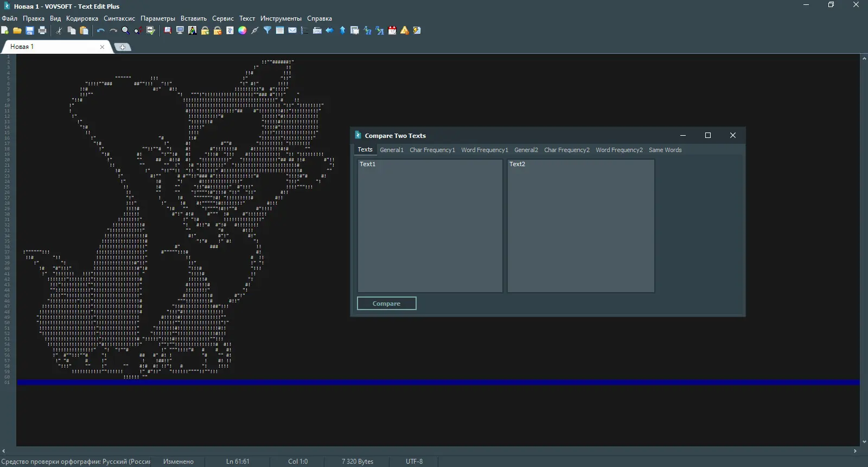Switch to the Word Frequency1 tab

click(x=485, y=150)
